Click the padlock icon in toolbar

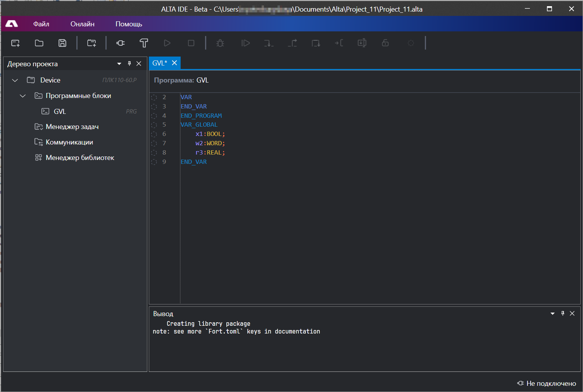[x=385, y=43]
